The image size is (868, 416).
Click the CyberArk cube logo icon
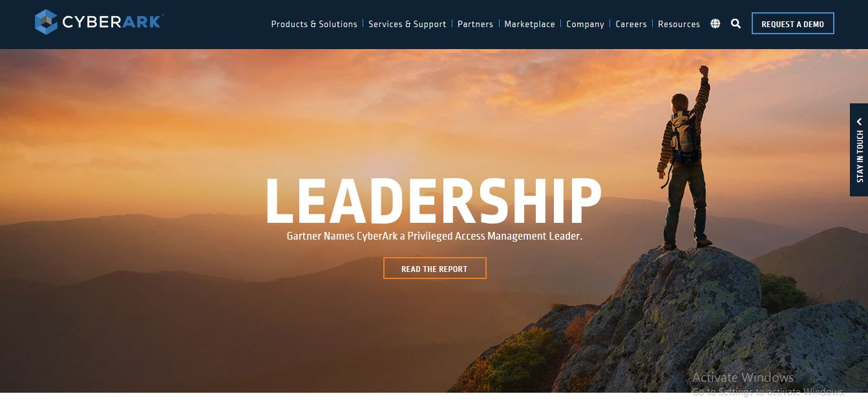(47, 22)
